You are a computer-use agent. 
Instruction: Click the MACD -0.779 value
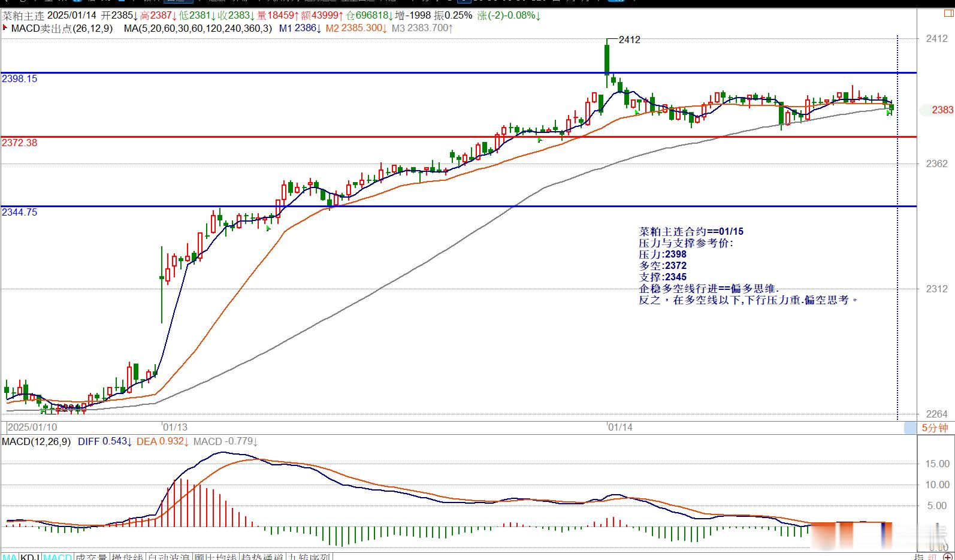pos(225,441)
